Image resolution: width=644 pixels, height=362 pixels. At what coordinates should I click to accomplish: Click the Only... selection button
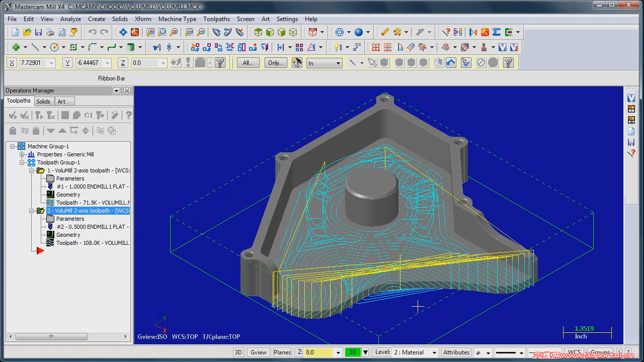tap(275, 63)
